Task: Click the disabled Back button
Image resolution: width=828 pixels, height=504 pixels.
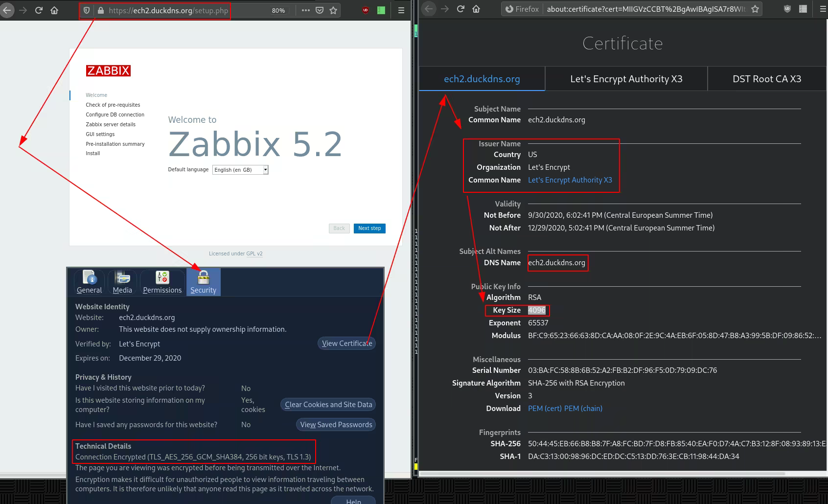Action: coord(339,229)
